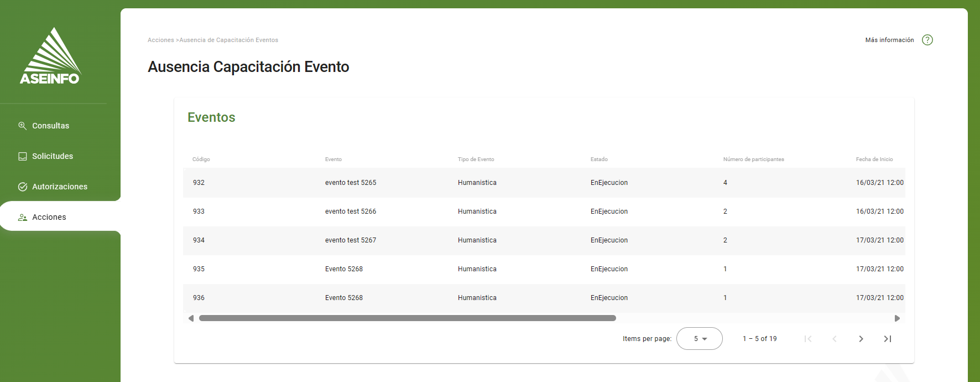Jump to last page of events

(x=887, y=339)
